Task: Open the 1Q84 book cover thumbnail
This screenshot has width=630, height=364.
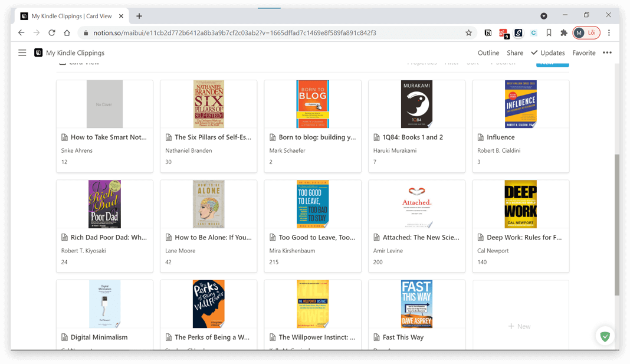Action: coord(416,104)
